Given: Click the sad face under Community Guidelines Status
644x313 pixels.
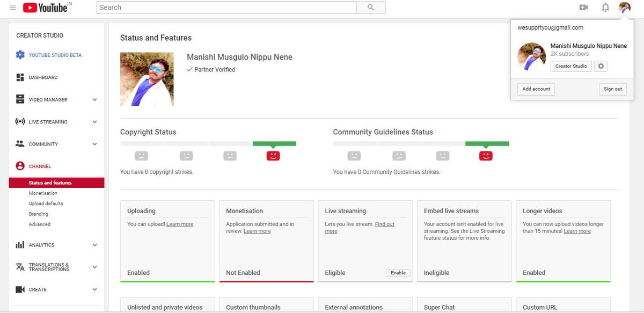Looking at the screenshot, I should [354, 156].
